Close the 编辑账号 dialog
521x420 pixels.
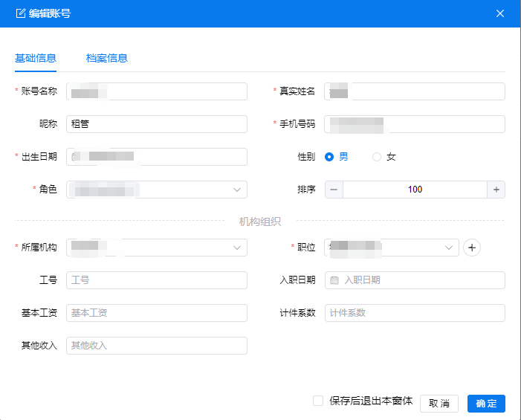click(500, 13)
